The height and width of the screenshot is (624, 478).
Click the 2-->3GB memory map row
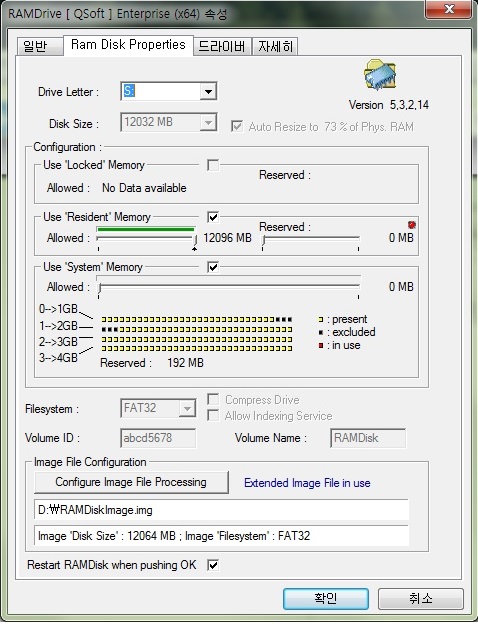tap(197, 339)
